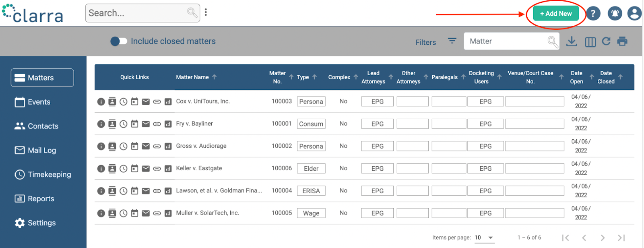Go to next page of results

click(x=603, y=238)
